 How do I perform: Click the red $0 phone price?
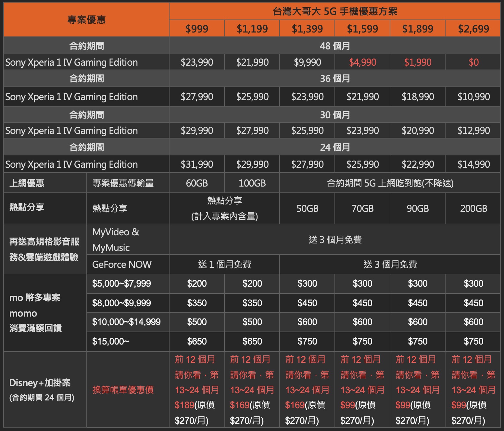(x=473, y=62)
